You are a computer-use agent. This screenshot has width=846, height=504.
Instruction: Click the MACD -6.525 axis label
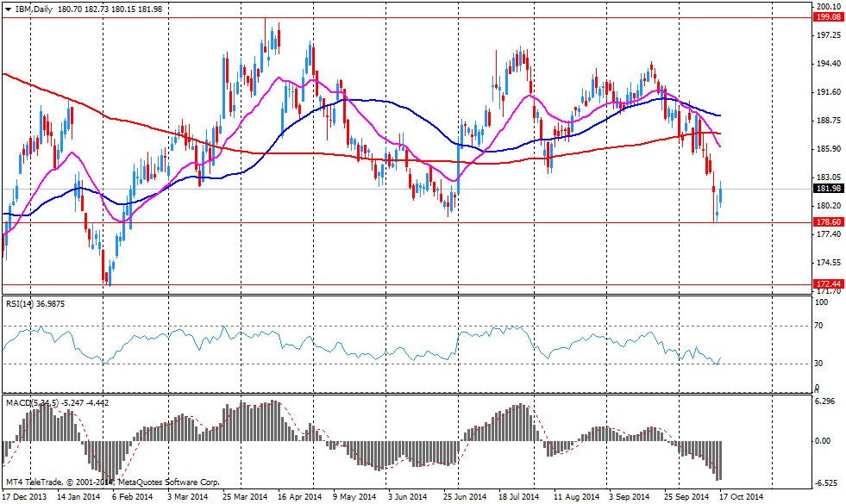(825, 482)
